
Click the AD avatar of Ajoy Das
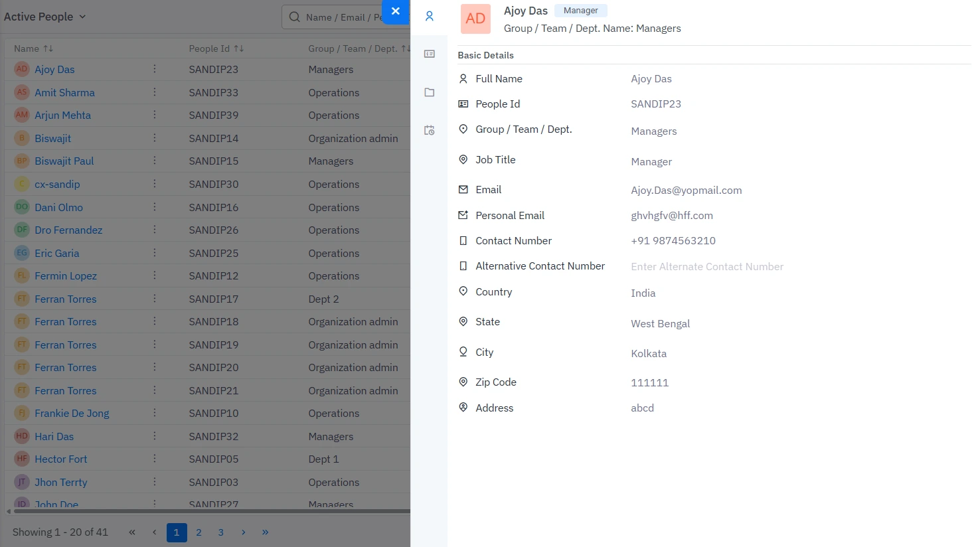[x=475, y=19]
